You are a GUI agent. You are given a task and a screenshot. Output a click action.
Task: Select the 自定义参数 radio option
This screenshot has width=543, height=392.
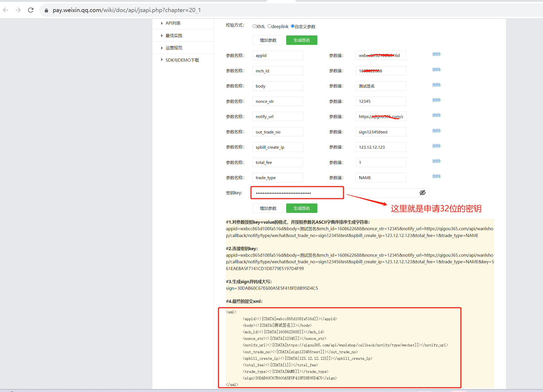[293, 26]
